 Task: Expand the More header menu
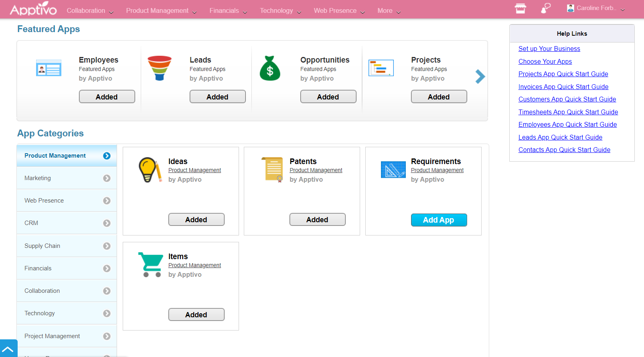(x=389, y=11)
